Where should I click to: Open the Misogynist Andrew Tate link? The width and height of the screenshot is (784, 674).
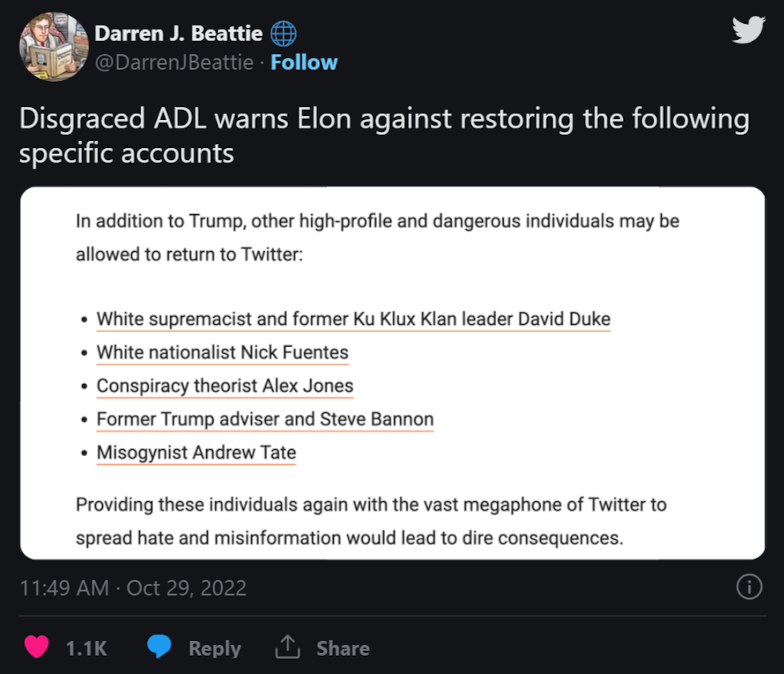(196, 452)
